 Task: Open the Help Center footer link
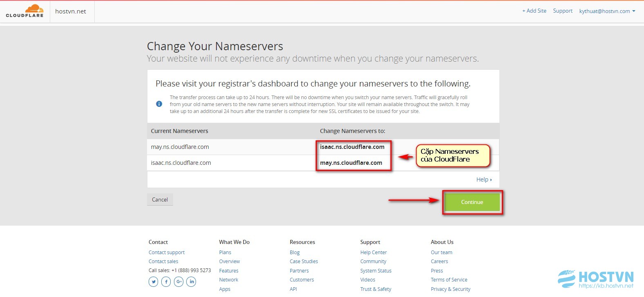373,253
